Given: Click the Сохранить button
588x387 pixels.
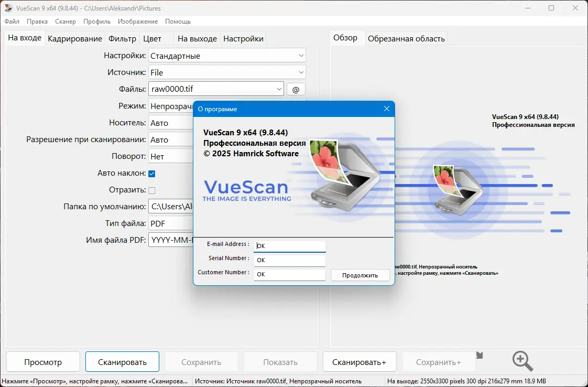Looking at the screenshot, I should [x=201, y=362].
